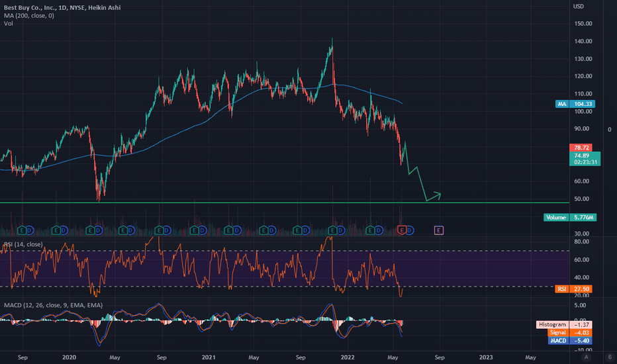
Task: Click the E earnings marker just before 2020 label
Action: tap(56, 230)
